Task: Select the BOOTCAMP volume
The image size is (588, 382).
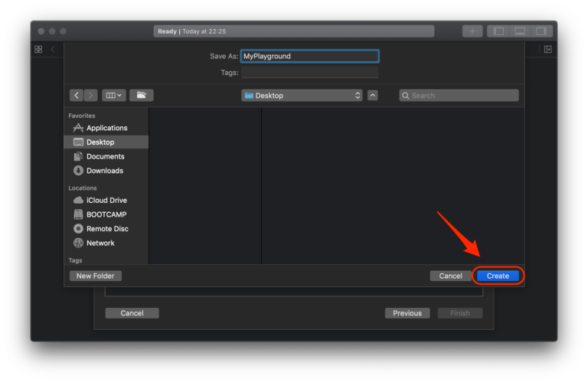Action: pos(106,214)
